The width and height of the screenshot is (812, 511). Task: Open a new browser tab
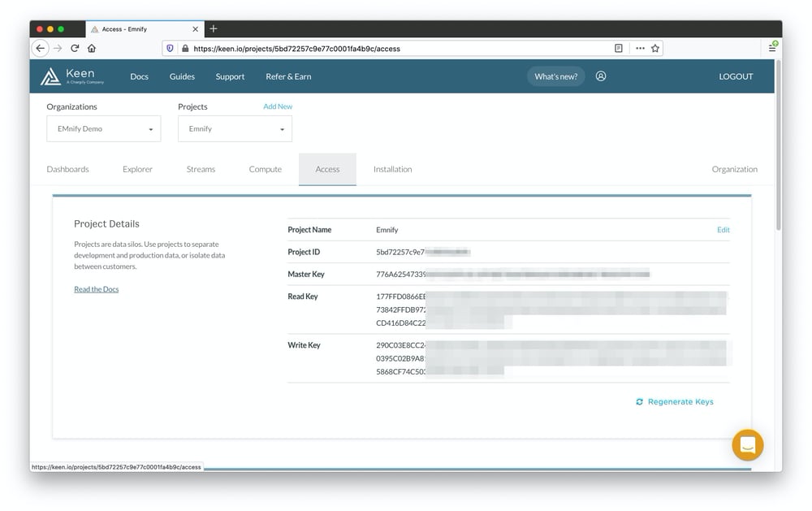click(214, 29)
